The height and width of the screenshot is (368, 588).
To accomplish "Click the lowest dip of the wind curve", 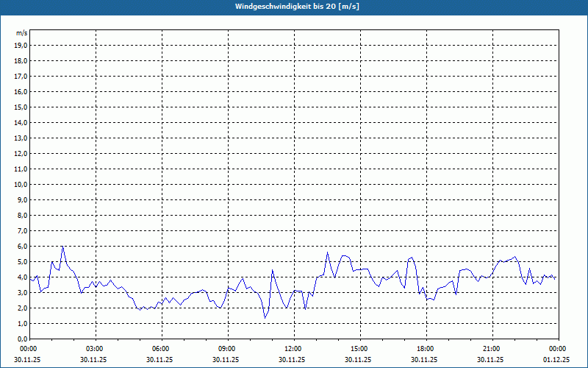I will [265, 317].
